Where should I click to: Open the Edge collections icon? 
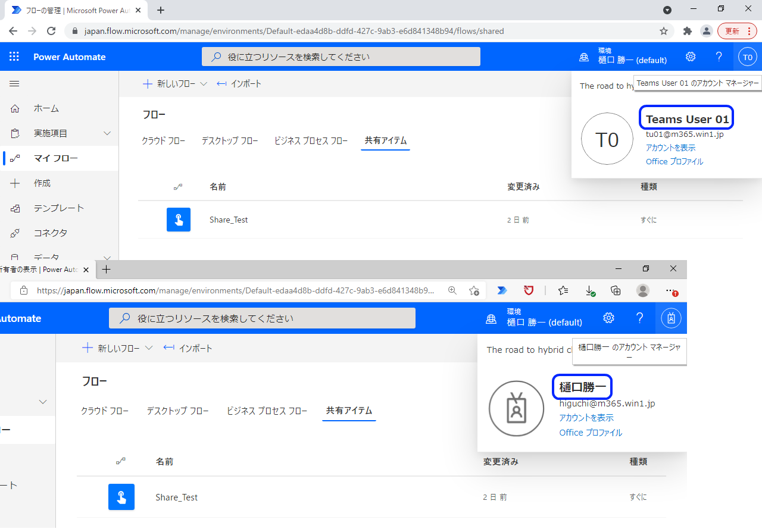(616, 290)
